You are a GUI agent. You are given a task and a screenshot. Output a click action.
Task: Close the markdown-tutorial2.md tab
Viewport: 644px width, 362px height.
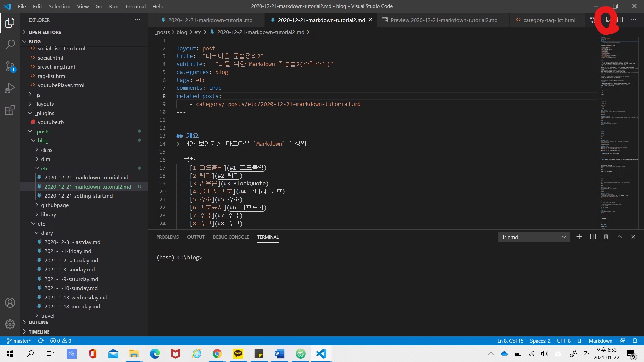click(370, 20)
